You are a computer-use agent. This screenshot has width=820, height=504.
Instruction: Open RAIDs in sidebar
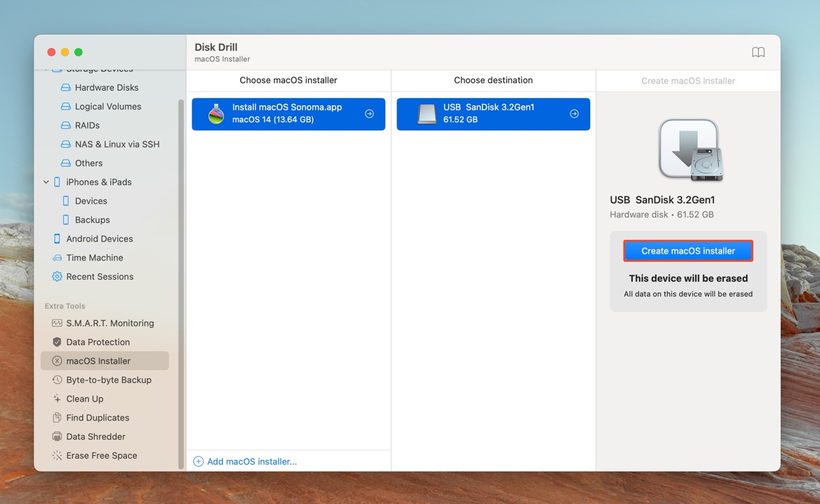[x=87, y=126]
